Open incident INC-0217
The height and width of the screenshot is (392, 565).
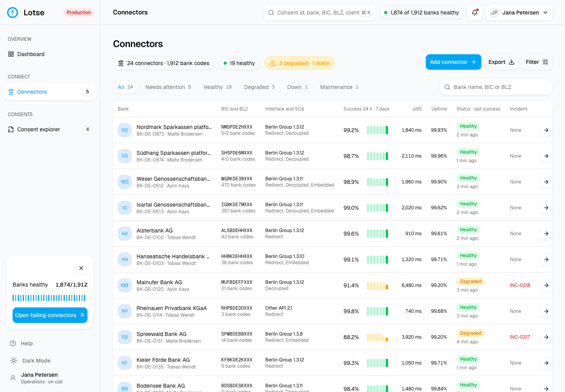pos(520,337)
